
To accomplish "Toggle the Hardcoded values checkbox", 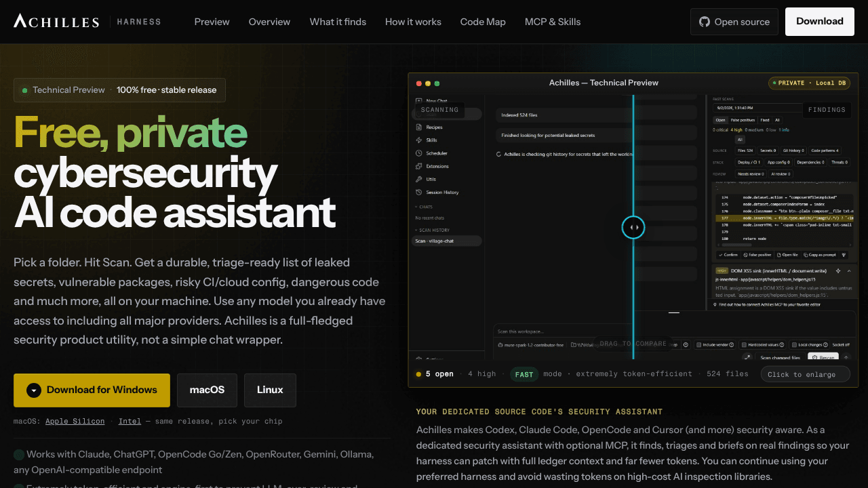I will click(x=743, y=344).
